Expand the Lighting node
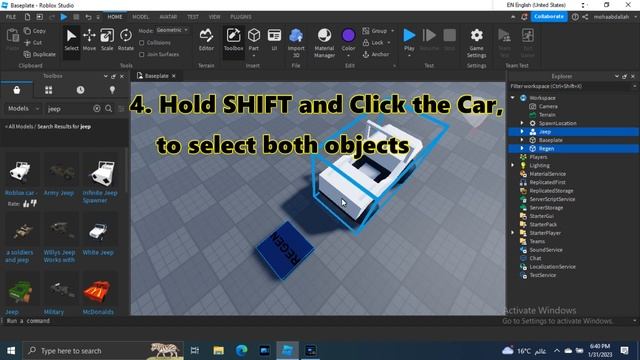Screen dimensions: 640x360 (513, 165)
